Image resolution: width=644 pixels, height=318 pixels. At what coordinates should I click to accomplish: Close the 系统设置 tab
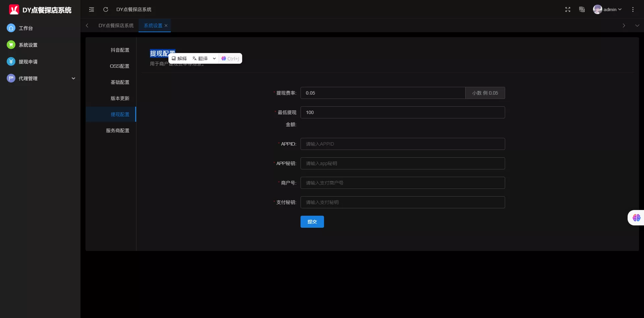[x=166, y=25]
